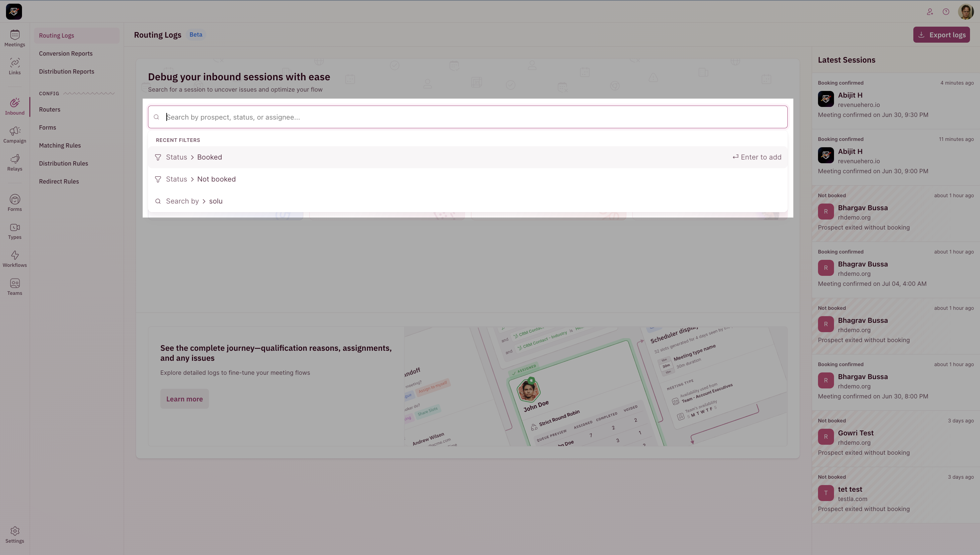Click the magnifier icon in search box

(156, 117)
